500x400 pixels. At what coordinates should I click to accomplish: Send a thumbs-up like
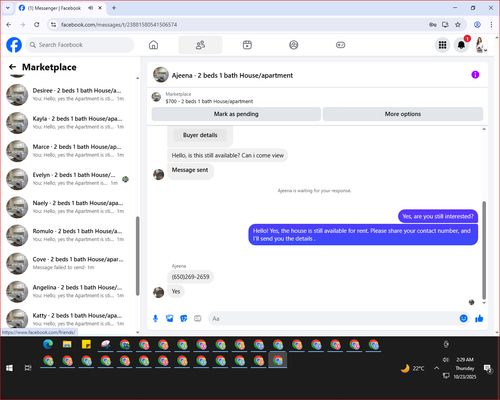[479, 318]
